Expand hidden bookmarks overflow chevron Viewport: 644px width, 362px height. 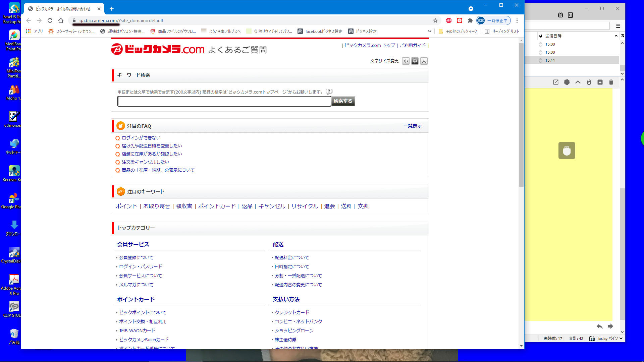coord(429,31)
